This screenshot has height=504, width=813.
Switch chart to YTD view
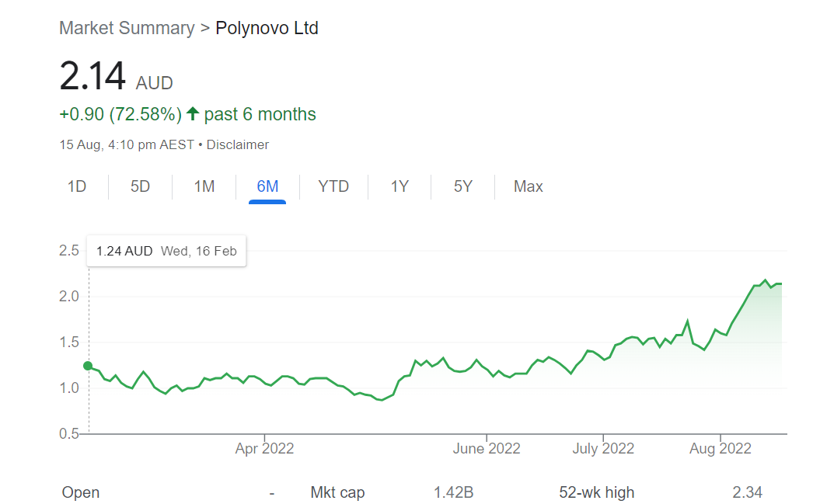(x=333, y=186)
